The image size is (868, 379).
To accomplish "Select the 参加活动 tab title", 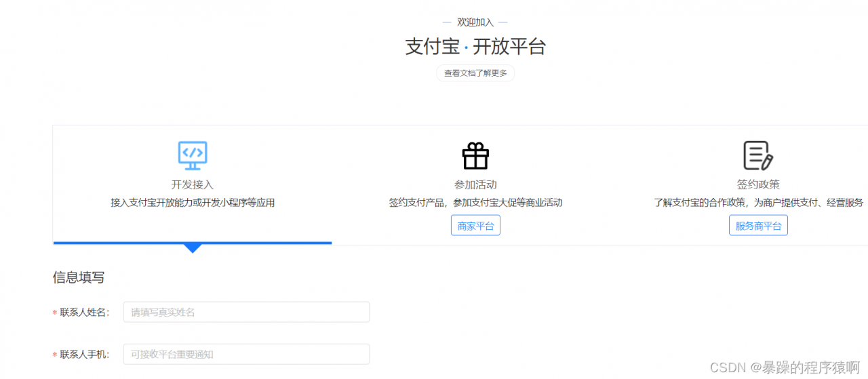I will pyautogui.click(x=475, y=184).
